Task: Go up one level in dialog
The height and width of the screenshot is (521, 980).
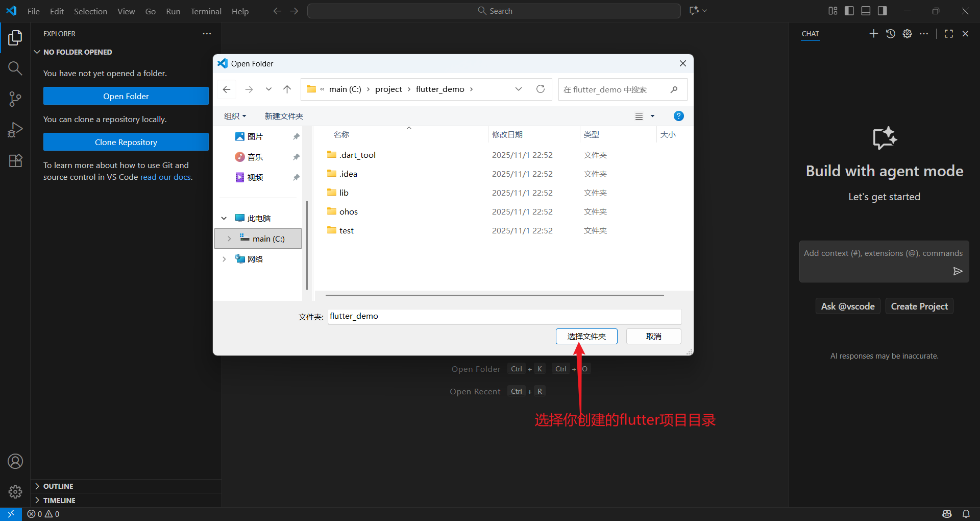Action: [287, 89]
